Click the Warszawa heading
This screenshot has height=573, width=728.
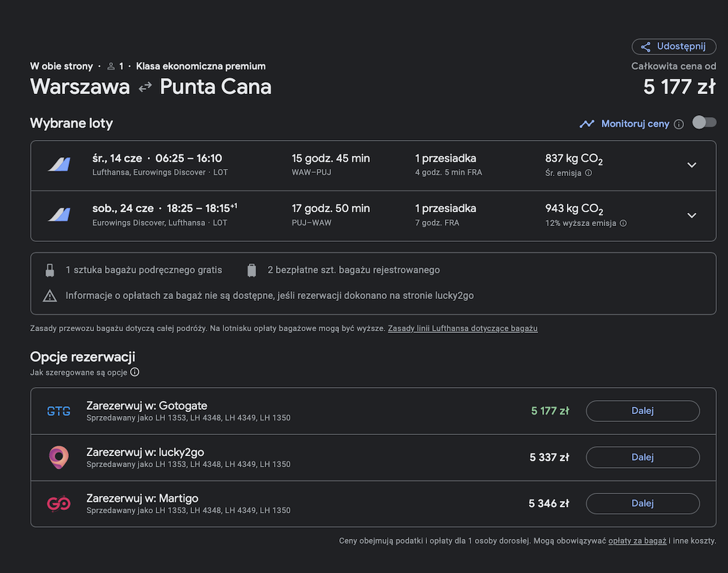pos(80,87)
